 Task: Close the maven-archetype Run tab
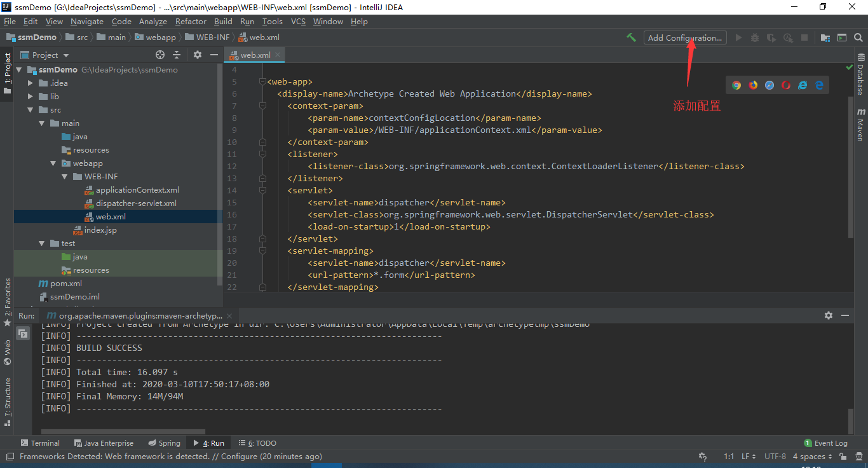tap(230, 316)
